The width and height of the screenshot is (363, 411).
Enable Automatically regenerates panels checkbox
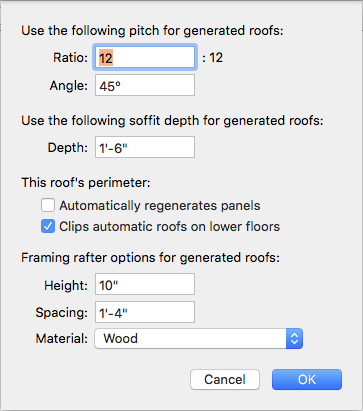point(48,205)
